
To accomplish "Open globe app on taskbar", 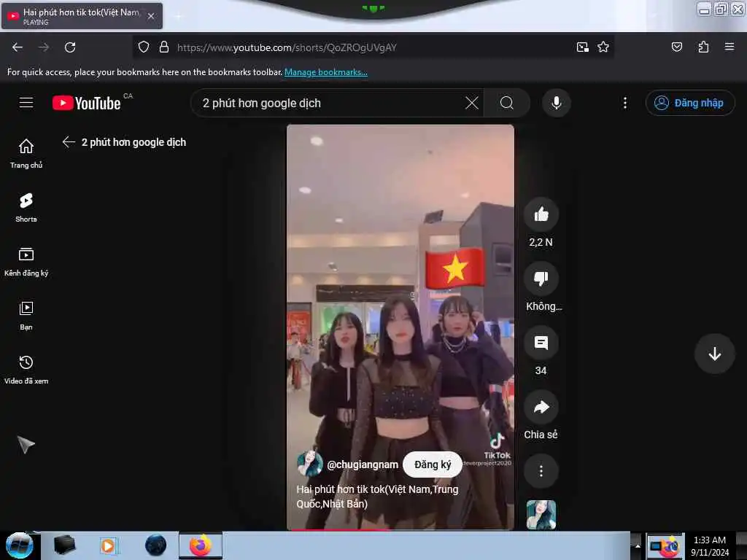I will (x=155, y=545).
